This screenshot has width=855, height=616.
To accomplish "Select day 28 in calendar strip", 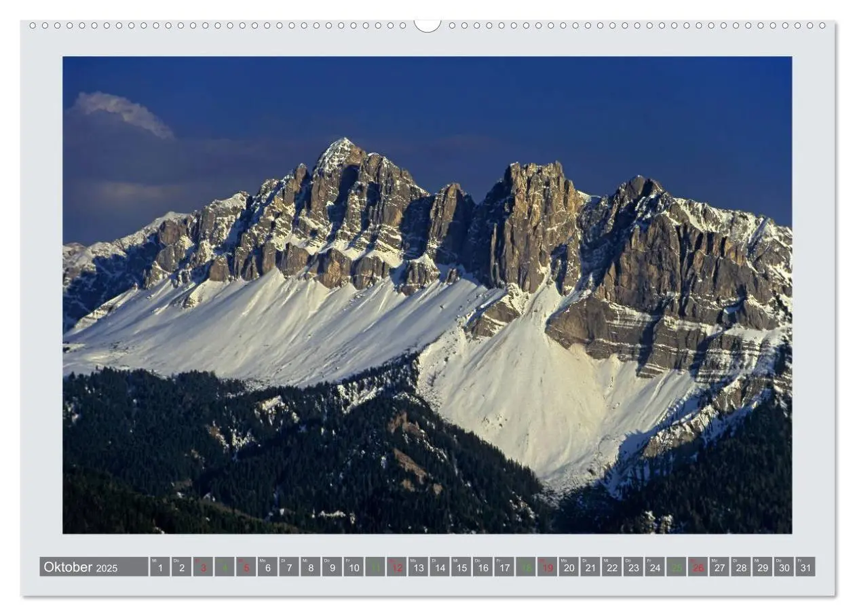I will pyautogui.click(x=741, y=566).
